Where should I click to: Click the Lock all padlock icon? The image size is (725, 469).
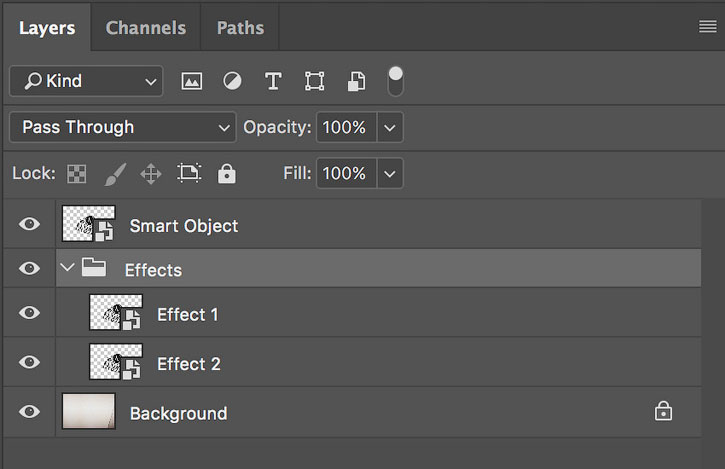pyautogui.click(x=227, y=174)
